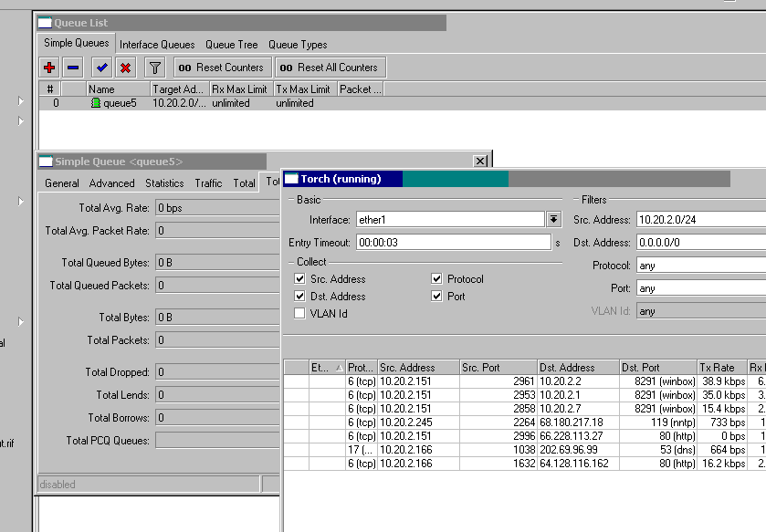Click the Torch (running) title bar

(507, 179)
